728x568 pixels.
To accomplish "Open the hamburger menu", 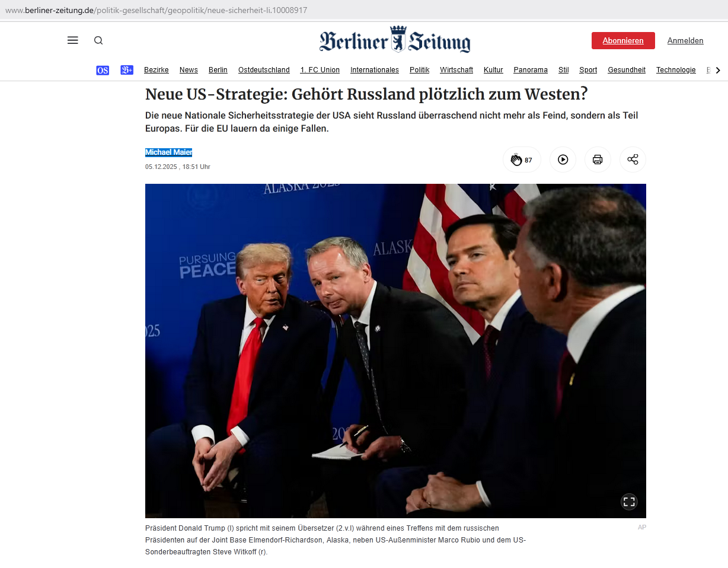I will point(73,40).
